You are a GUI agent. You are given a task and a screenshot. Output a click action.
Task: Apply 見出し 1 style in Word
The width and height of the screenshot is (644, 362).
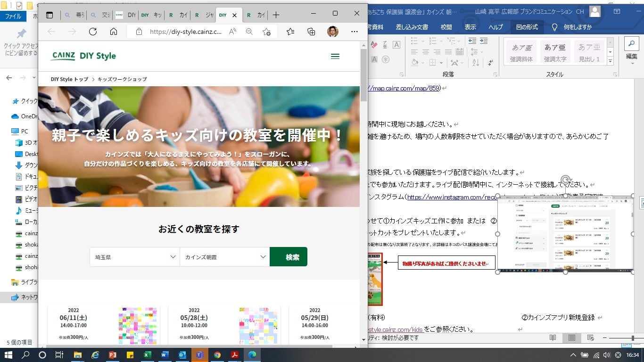coord(589,52)
